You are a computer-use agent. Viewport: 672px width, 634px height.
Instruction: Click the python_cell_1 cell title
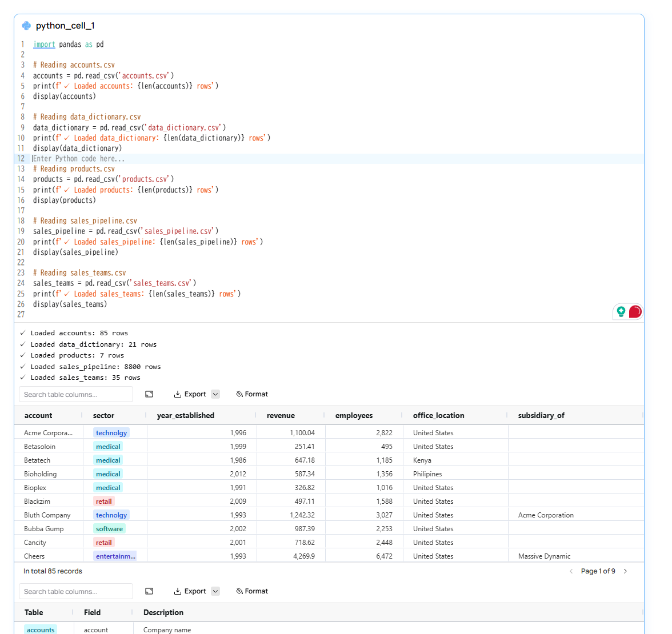pos(65,26)
